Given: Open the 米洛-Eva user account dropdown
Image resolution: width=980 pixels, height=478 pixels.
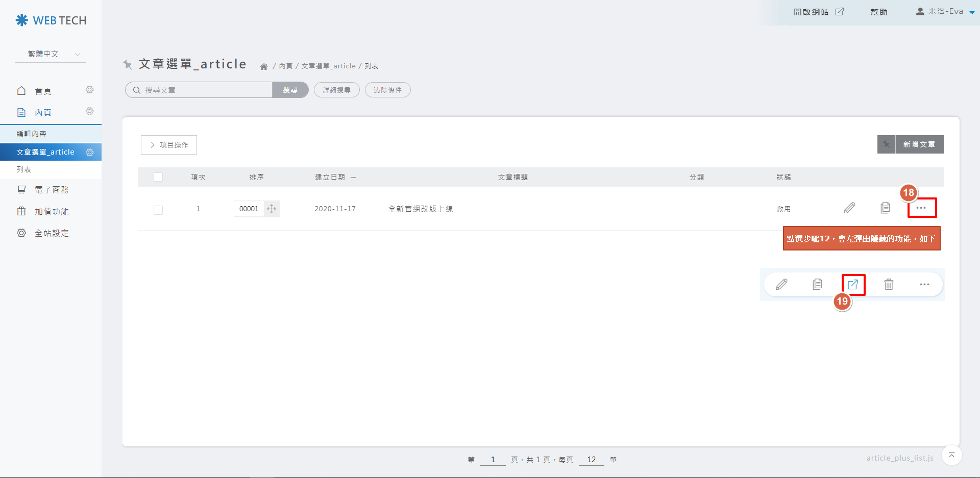Looking at the screenshot, I should pos(945,12).
